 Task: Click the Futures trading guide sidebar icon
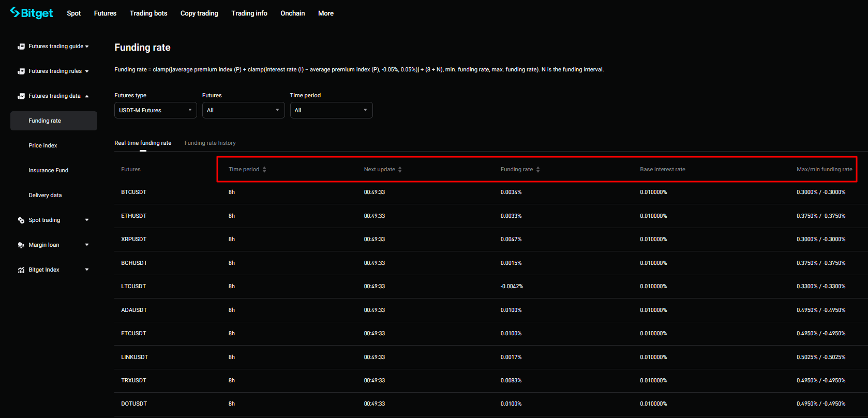(21, 47)
